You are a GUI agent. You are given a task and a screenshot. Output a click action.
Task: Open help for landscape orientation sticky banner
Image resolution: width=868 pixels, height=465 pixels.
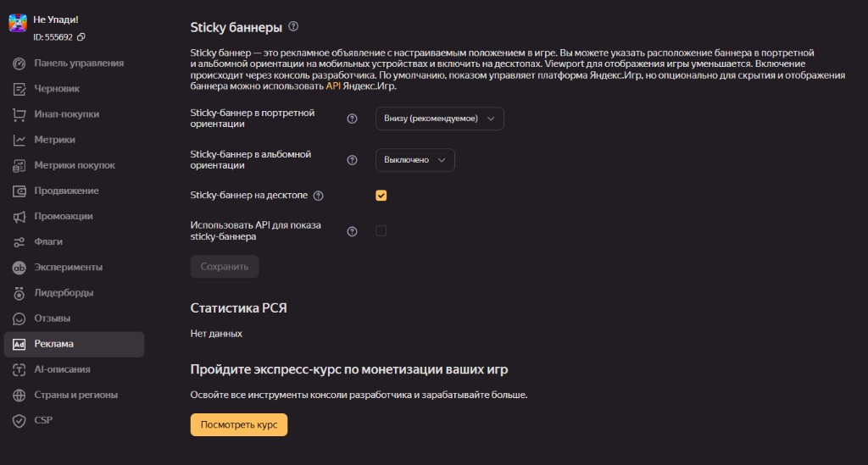[352, 160]
